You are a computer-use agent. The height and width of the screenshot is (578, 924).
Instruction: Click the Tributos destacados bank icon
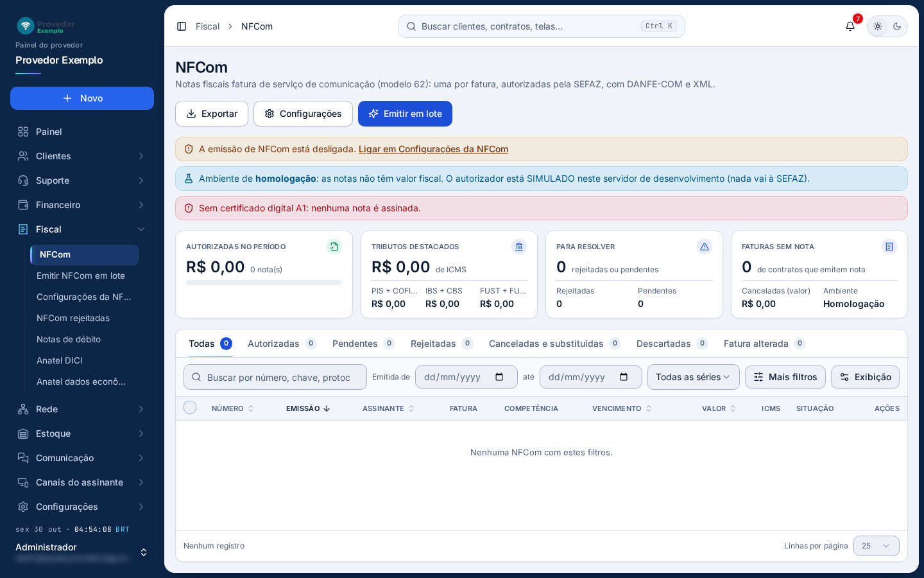pos(519,247)
